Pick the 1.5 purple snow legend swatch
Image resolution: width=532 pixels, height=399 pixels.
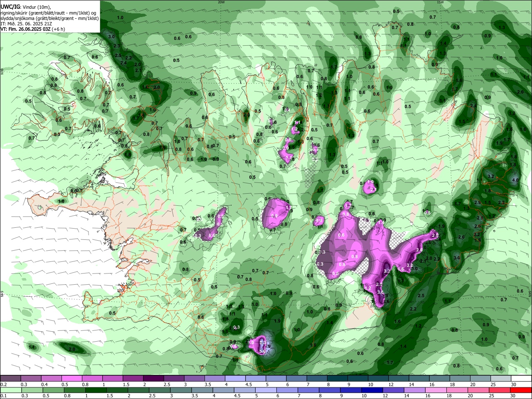(x=133, y=379)
